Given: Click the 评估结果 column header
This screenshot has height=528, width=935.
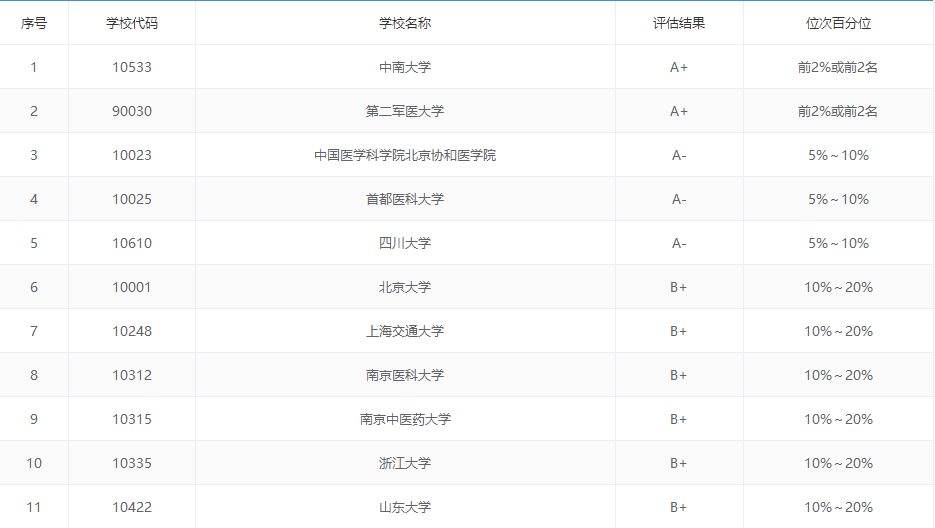Looking at the screenshot, I should 679,23.
